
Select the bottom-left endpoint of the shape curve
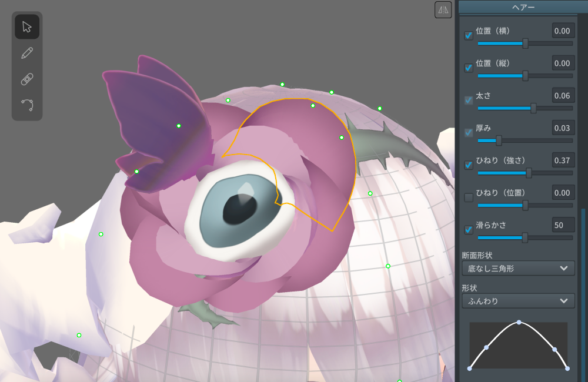click(x=469, y=368)
